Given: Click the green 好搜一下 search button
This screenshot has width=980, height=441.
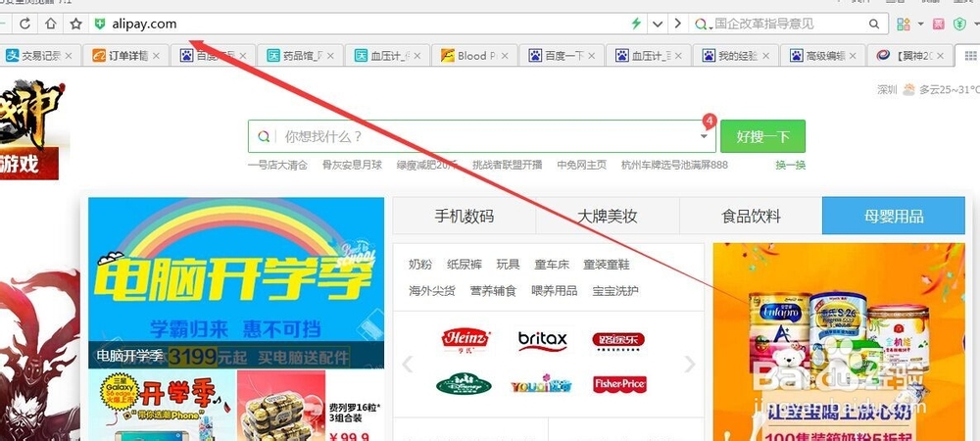Looking at the screenshot, I should coord(762,136).
